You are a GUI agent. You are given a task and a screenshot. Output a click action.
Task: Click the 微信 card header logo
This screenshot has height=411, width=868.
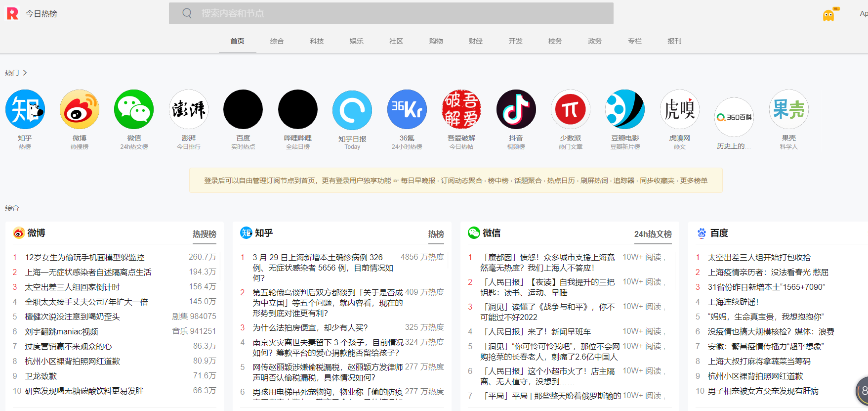(474, 233)
